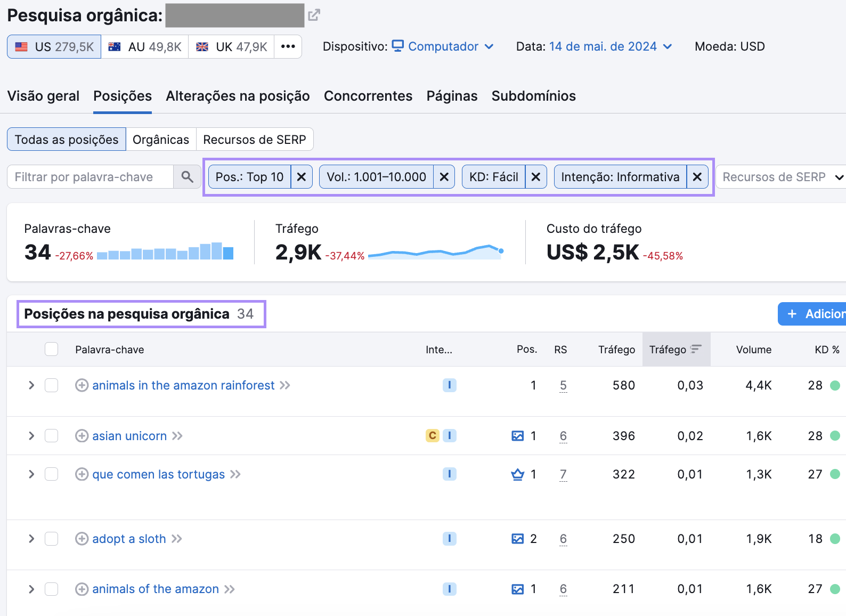846x616 pixels.
Task: Select the AU 49,8K database
Action: 145,46
